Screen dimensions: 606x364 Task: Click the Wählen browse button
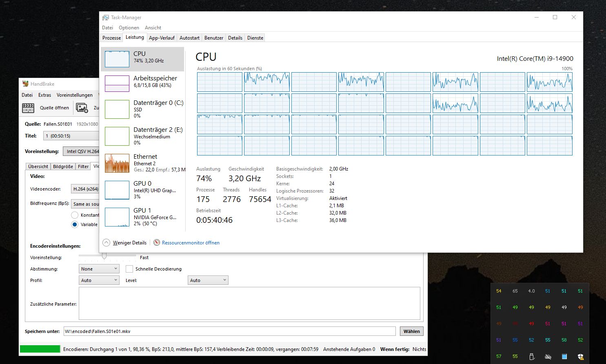coord(411,331)
